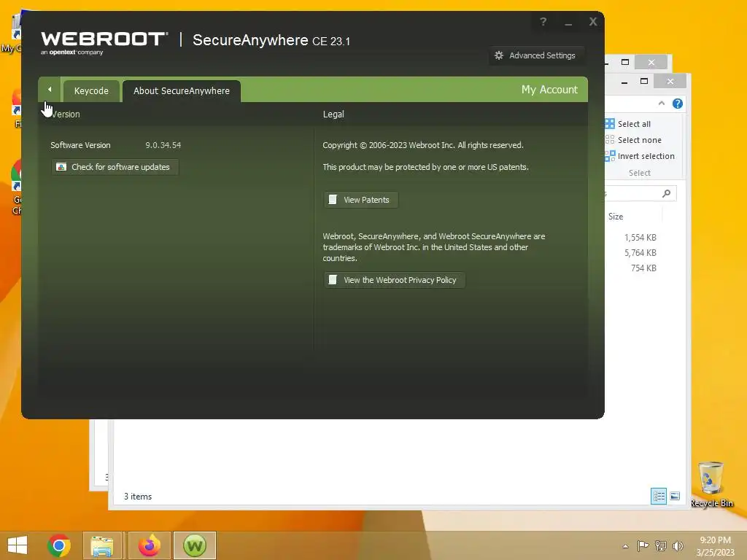The height and width of the screenshot is (560, 747).
Task: Launch Chrome from the taskbar
Action: click(59, 545)
